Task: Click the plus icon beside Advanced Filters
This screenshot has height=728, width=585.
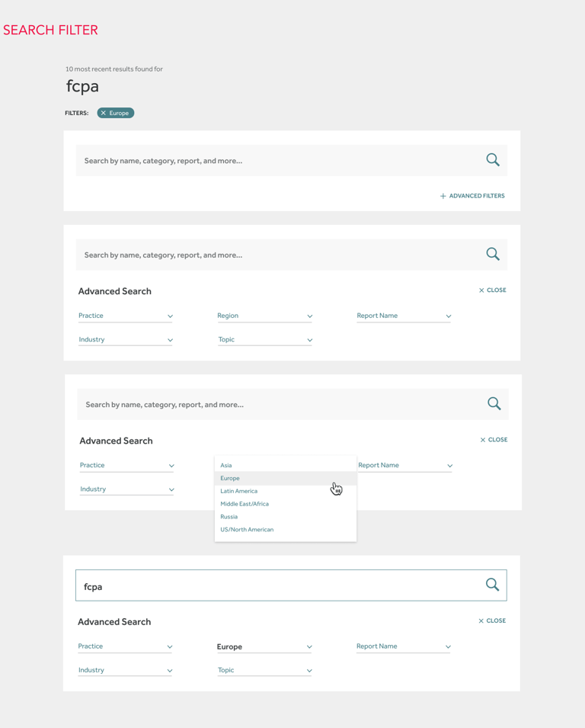Action: click(x=443, y=196)
